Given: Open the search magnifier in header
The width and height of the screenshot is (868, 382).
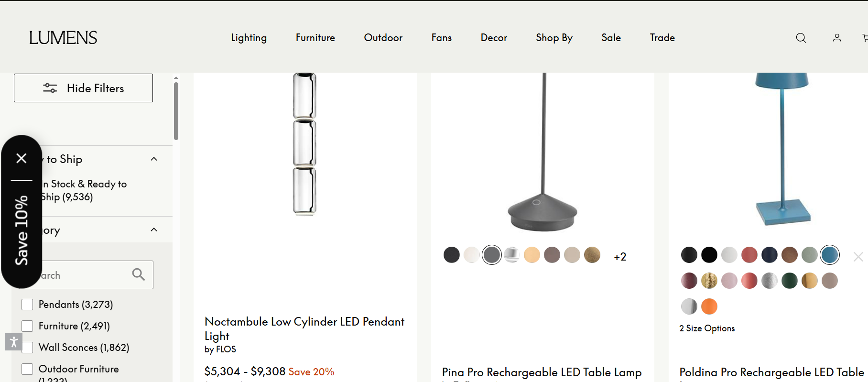Looking at the screenshot, I should coord(801,38).
